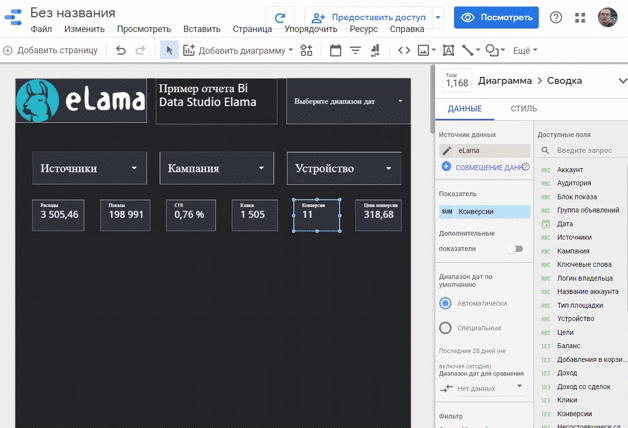Click the pencil icon to edit the eLama data source
The image size is (628, 428).
(447, 151)
